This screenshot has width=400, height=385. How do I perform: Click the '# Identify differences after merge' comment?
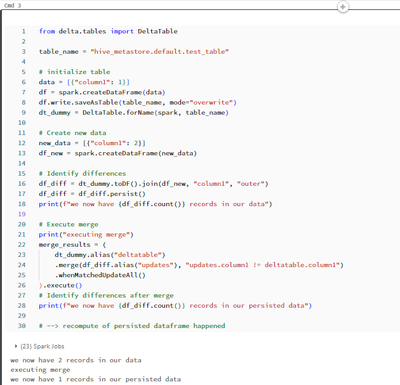[106, 296]
